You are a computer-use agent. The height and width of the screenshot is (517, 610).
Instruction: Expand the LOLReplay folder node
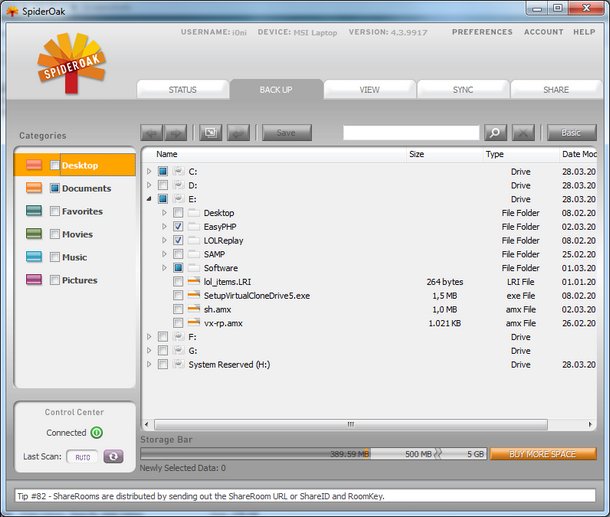[x=164, y=240]
